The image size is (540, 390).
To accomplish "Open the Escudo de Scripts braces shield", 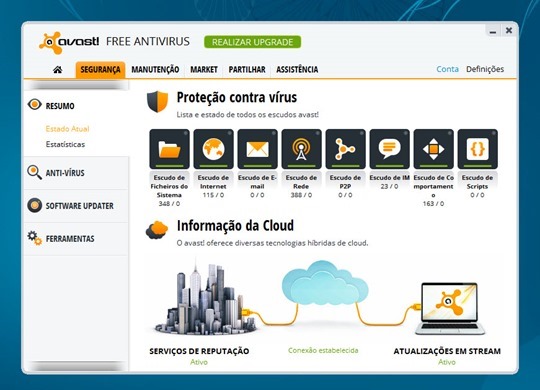I will pyautogui.click(x=478, y=149).
